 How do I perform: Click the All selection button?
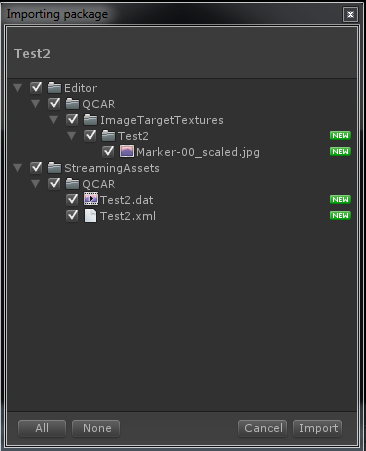(42, 428)
